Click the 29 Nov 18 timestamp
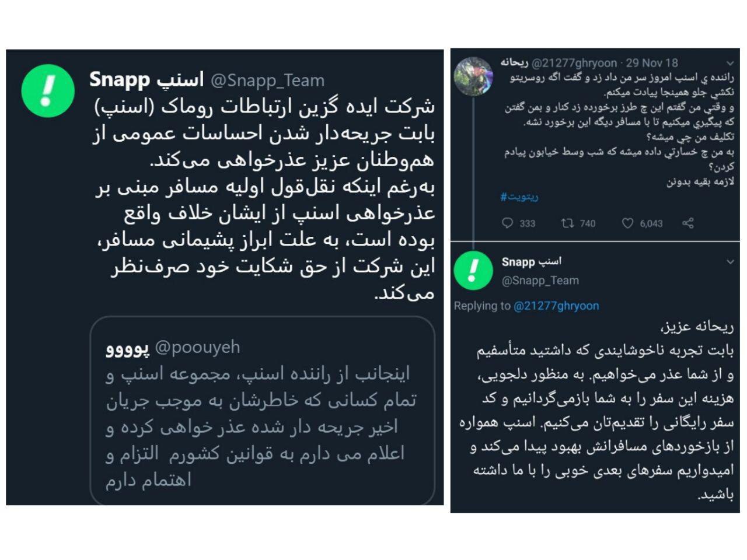747x560 pixels. point(652,63)
